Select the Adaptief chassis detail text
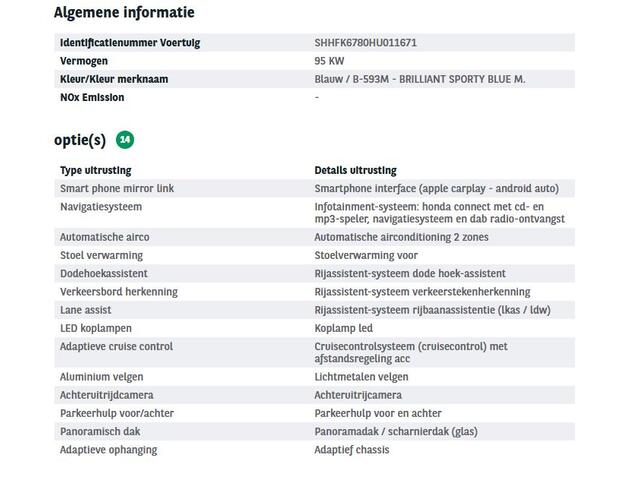640x480 pixels. click(351, 450)
